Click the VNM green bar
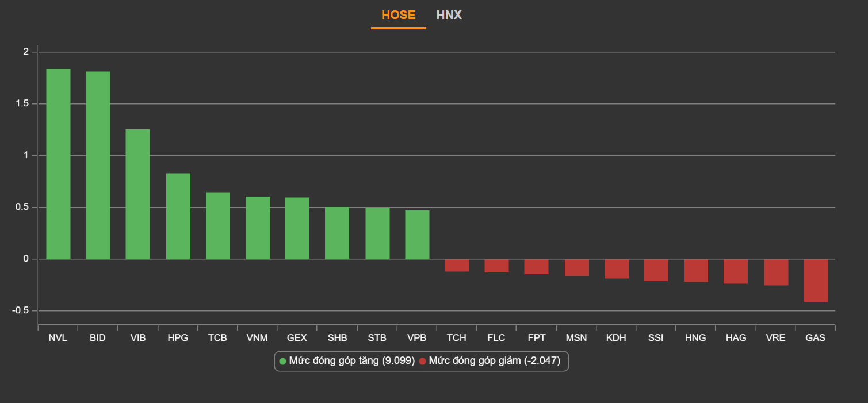868x403 pixels. [257, 228]
